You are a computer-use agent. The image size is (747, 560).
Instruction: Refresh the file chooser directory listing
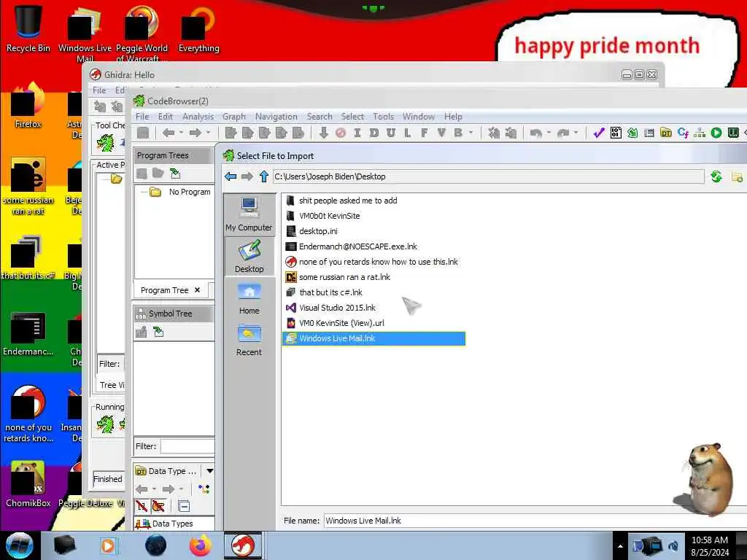pyautogui.click(x=716, y=176)
